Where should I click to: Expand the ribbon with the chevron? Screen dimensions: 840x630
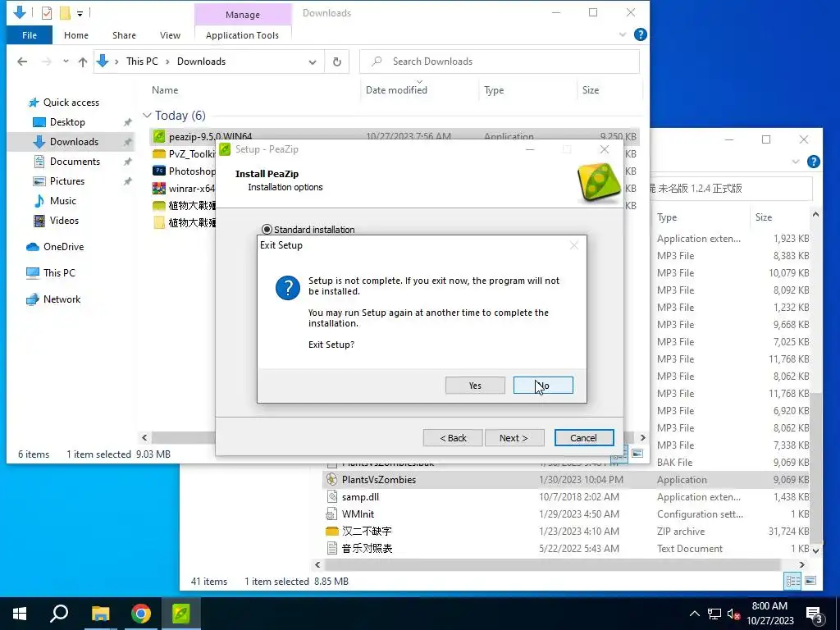pyautogui.click(x=623, y=34)
